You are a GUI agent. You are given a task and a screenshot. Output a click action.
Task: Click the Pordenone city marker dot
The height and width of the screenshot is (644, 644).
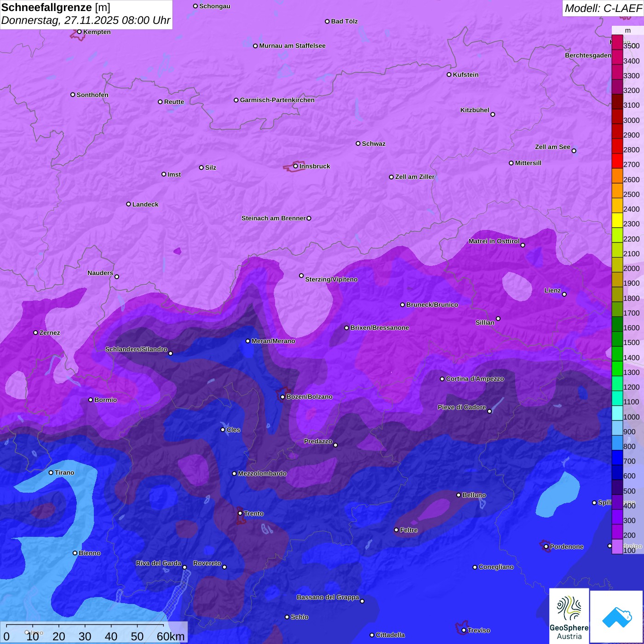[546, 547]
